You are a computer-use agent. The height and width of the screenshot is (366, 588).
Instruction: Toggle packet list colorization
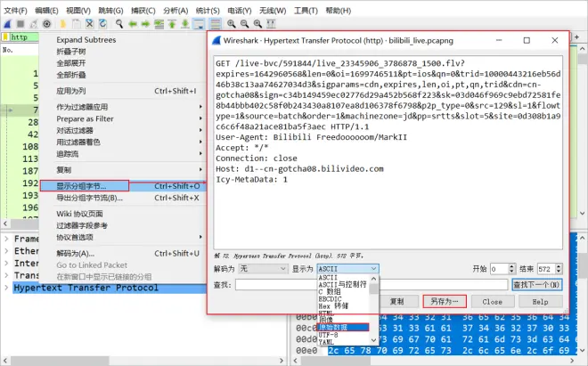(x=216, y=24)
